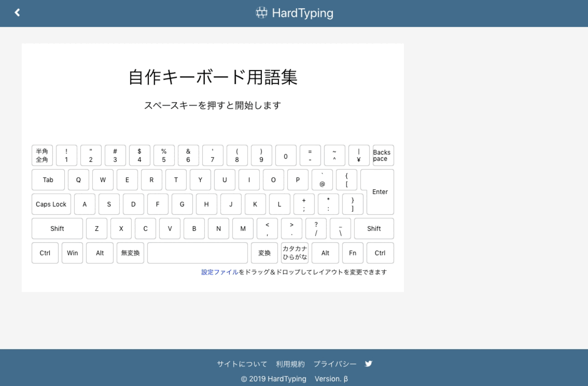The height and width of the screenshot is (386, 588).
Task: Click the 0 number key
Action: coord(286,156)
